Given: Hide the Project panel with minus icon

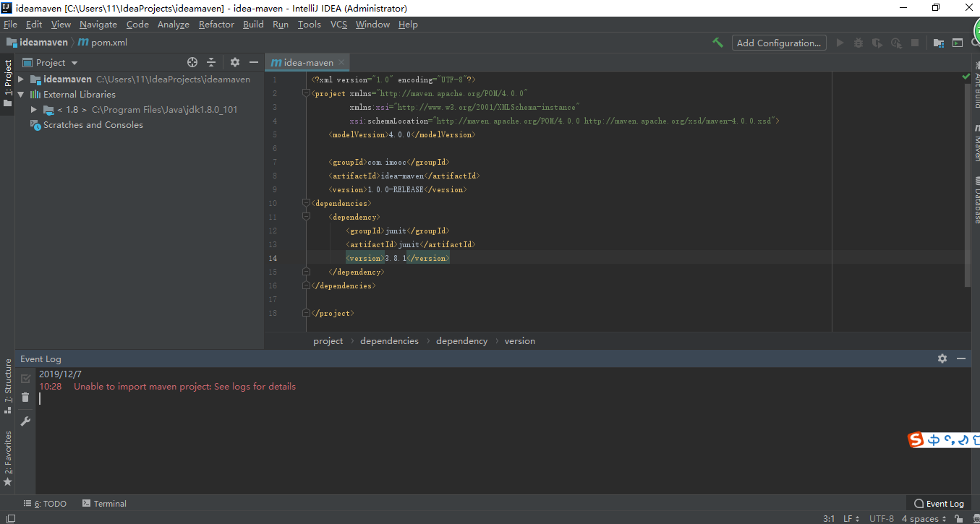Looking at the screenshot, I should click(x=254, y=62).
